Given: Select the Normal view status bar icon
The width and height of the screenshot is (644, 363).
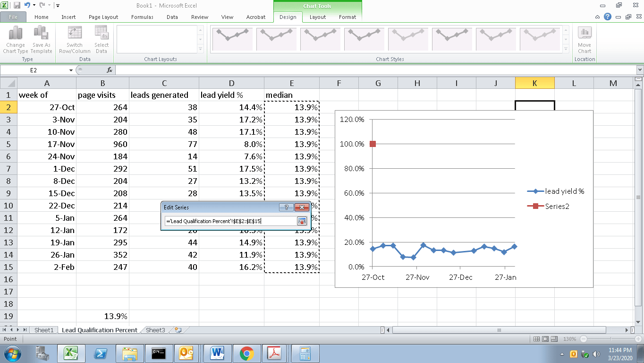Looking at the screenshot, I should [x=536, y=339].
